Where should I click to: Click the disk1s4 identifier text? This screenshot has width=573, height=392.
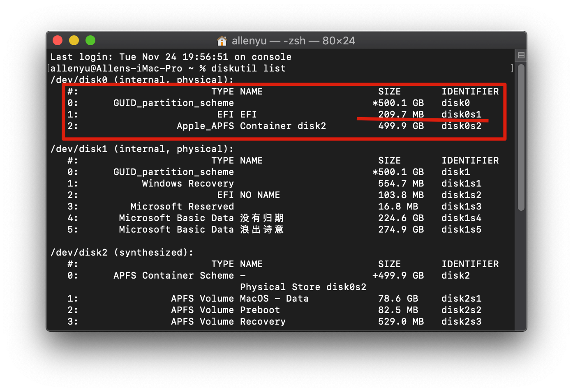point(461,218)
